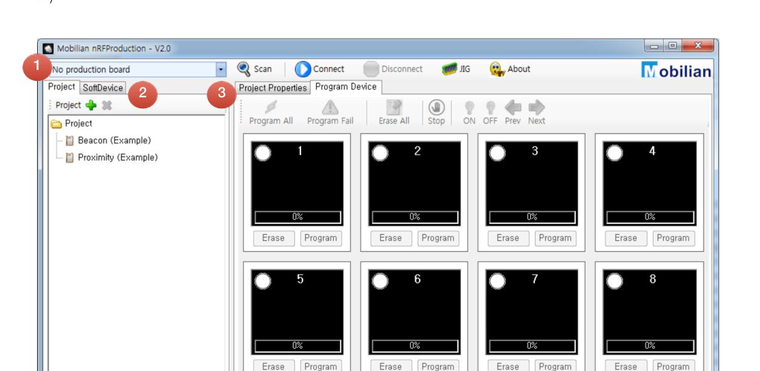Click the Proximity (Example) file icon
Viewport: 760px width, 371px height.
point(70,158)
